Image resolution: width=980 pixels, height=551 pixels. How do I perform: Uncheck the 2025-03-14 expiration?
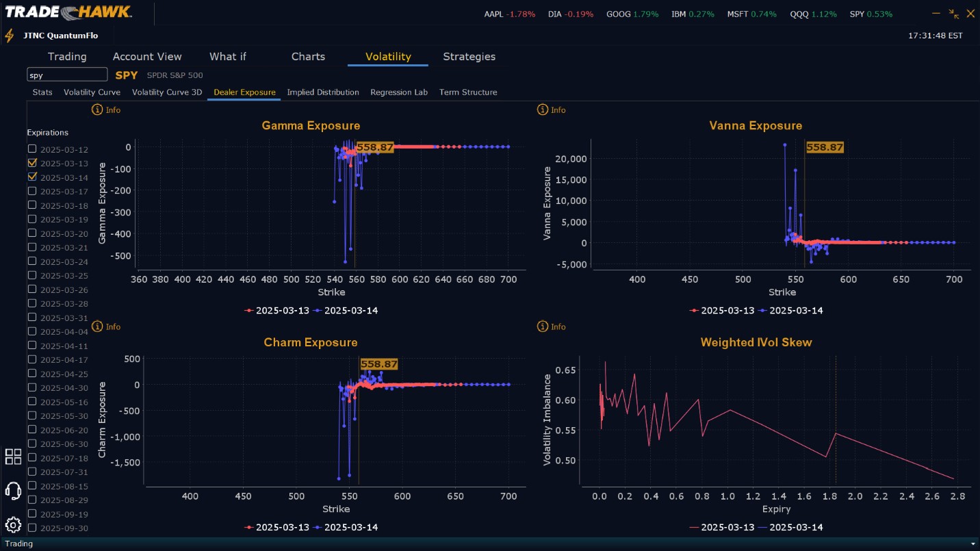tap(32, 177)
